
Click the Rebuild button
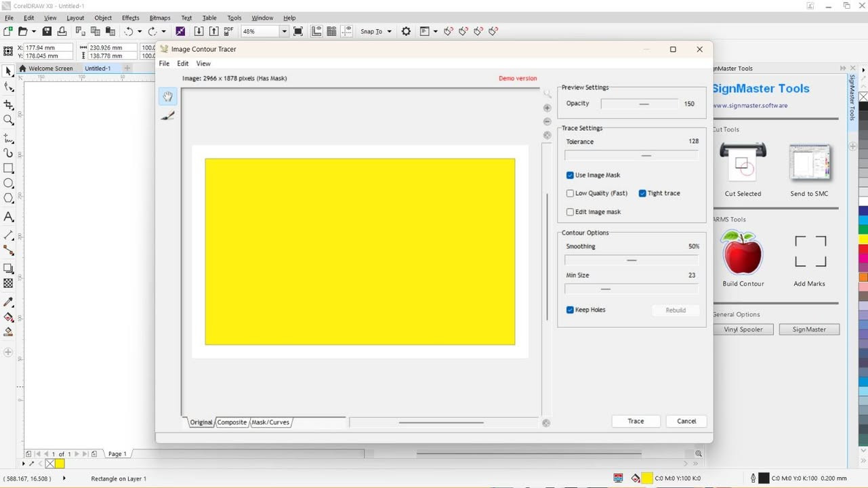coord(676,310)
